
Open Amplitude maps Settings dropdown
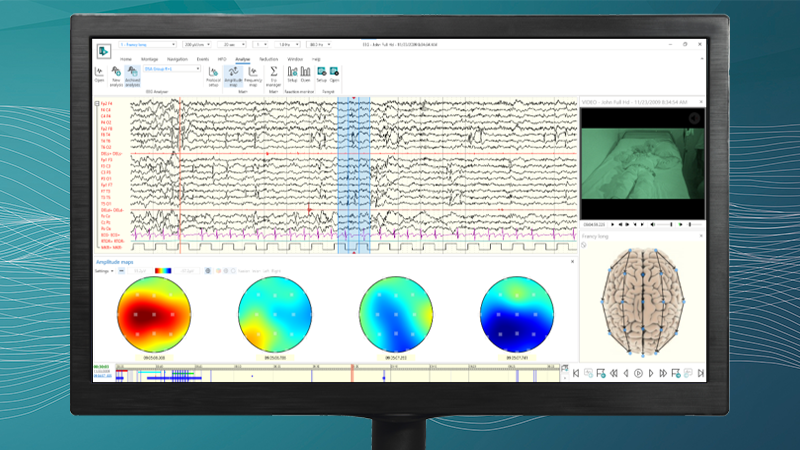[x=104, y=271]
